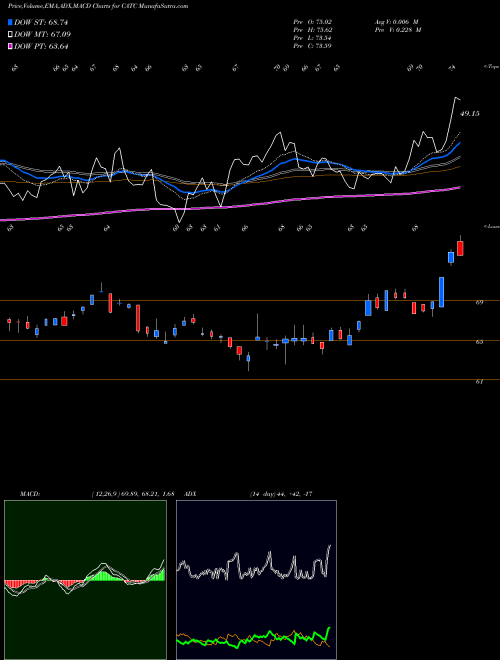Viewport: 500px width, 660px height.
Task: Click the '<Lows' label at chart right
Action: tap(491, 227)
